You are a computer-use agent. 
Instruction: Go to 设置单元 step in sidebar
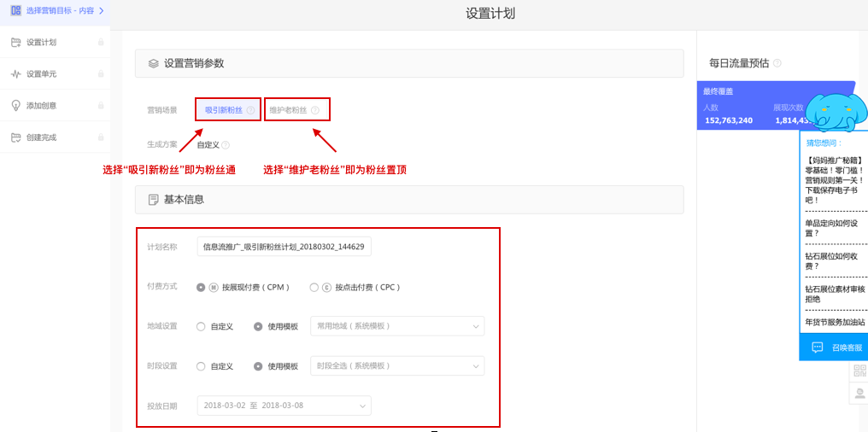point(56,73)
